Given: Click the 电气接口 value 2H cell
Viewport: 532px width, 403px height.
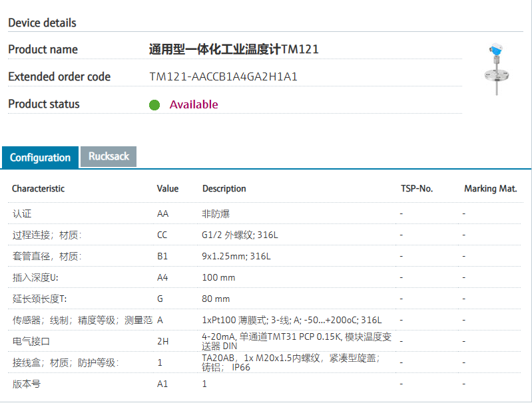Looking at the screenshot, I should point(162,342).
